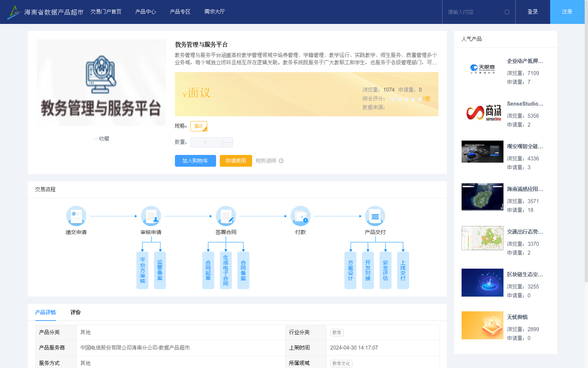Click the 注册 button
This screenshot has width=588, height=368.
(x=567, y=12)
